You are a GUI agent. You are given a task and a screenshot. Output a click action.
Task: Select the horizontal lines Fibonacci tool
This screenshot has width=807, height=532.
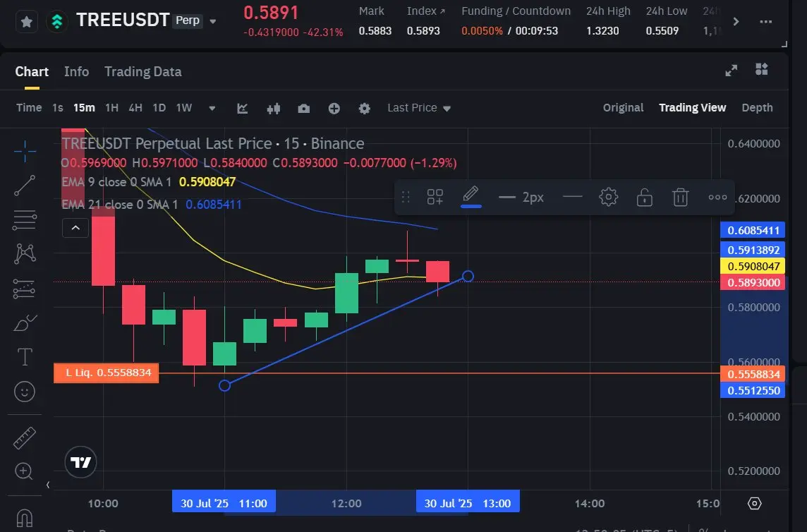(x=25, y=220)
